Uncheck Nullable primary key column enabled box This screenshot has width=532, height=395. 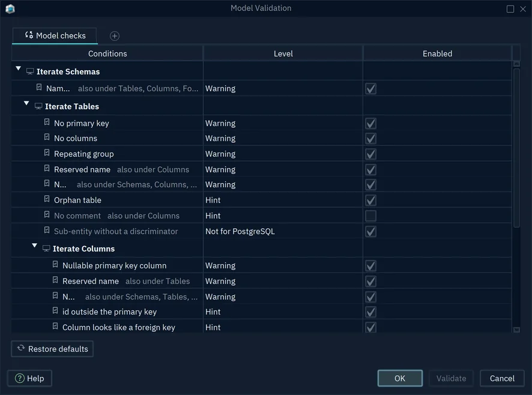[x=370, y=266]
